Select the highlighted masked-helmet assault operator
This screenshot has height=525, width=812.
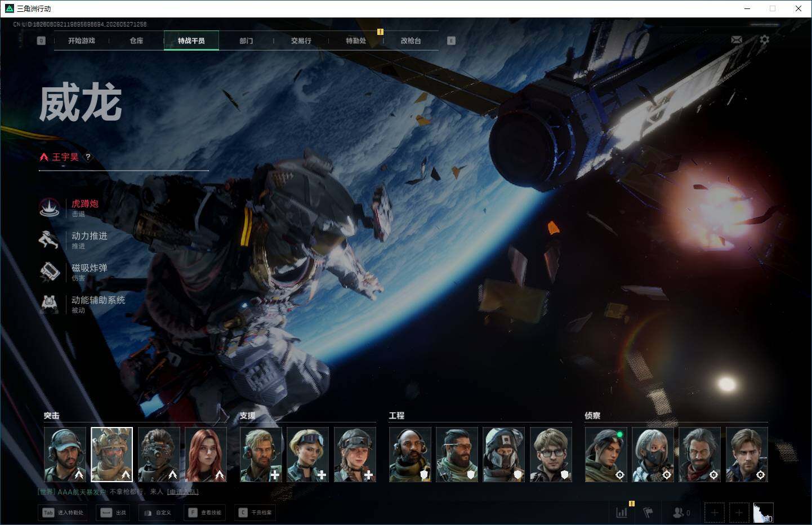pyautogui.click(x=112, y=455)
